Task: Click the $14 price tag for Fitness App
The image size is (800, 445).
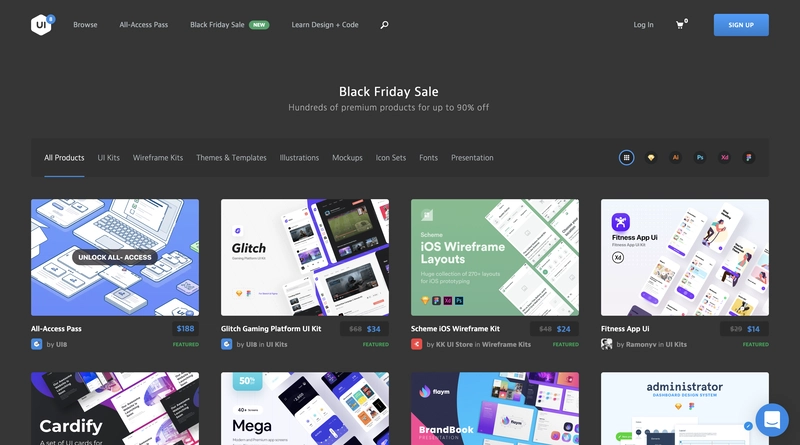Action: pos(754,329)
